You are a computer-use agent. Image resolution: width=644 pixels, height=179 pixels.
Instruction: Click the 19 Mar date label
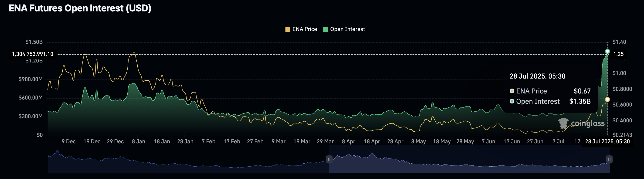pos(302,142)
